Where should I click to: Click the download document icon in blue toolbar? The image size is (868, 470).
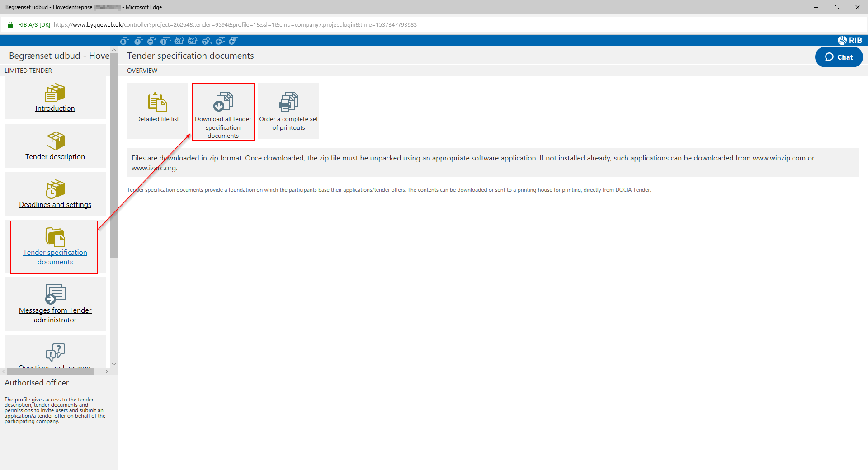pyautogui.click(x=125, y=41)
